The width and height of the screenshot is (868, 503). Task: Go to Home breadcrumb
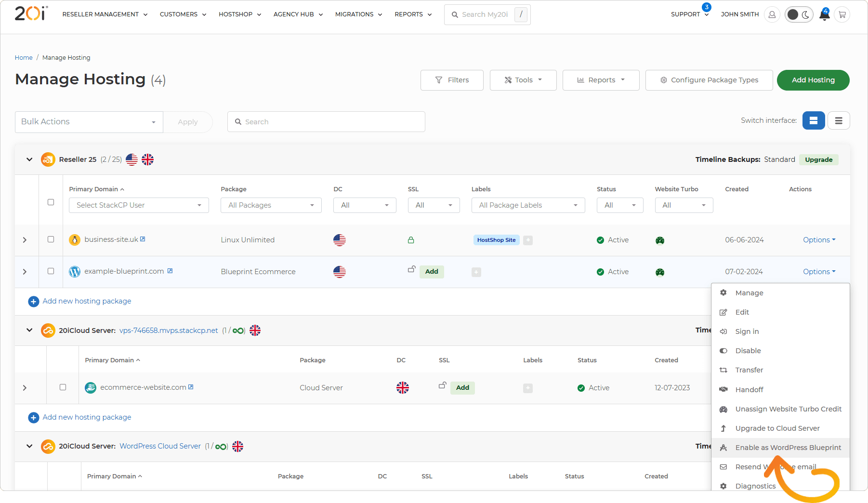[24, 58]
